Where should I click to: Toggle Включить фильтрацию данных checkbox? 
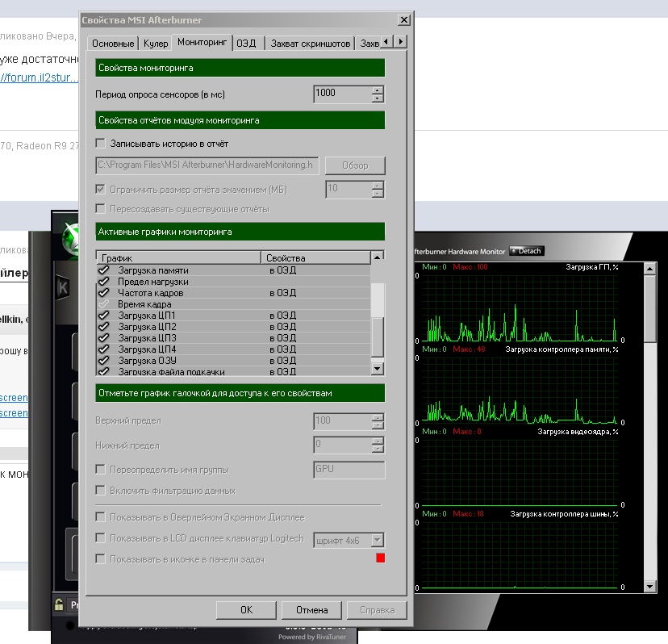(101, 490)
